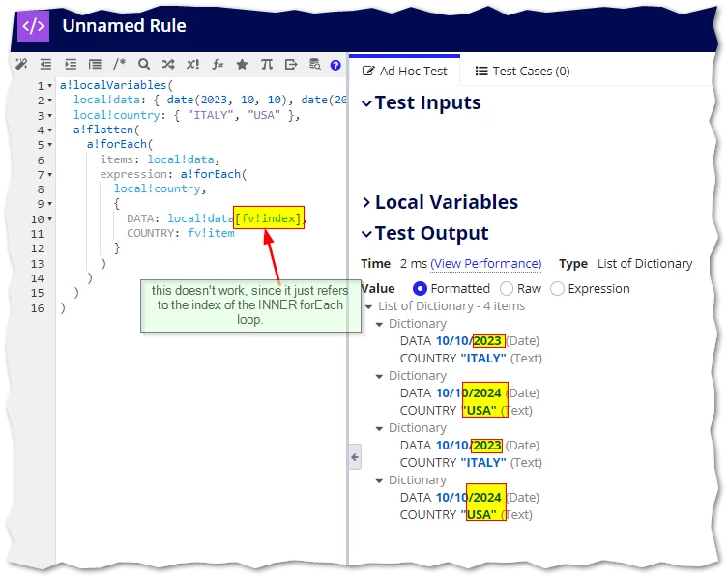Open the database query icon
Viewport: 728px width, 579px height.
315,64
